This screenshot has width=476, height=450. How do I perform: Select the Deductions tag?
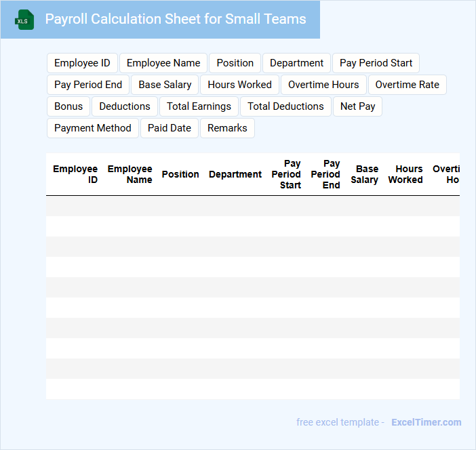tap(125, 106)
